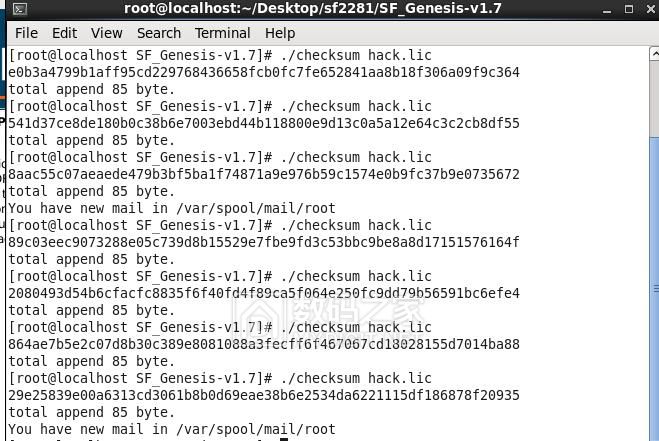Click the hash output starting with 29e25839e0
This screenshot has width=659, height=441.
(x=264, y=396)
